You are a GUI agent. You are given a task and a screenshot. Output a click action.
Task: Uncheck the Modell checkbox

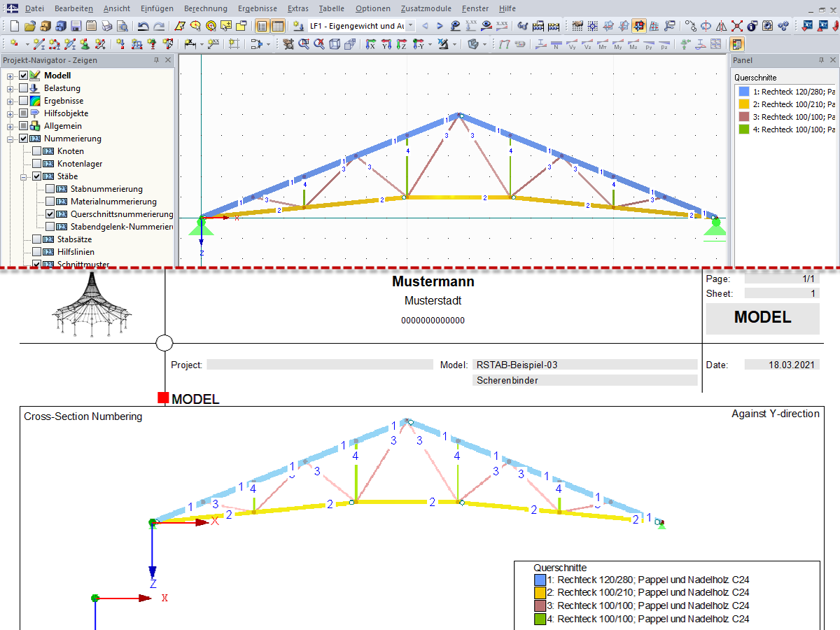pos(24,76)
